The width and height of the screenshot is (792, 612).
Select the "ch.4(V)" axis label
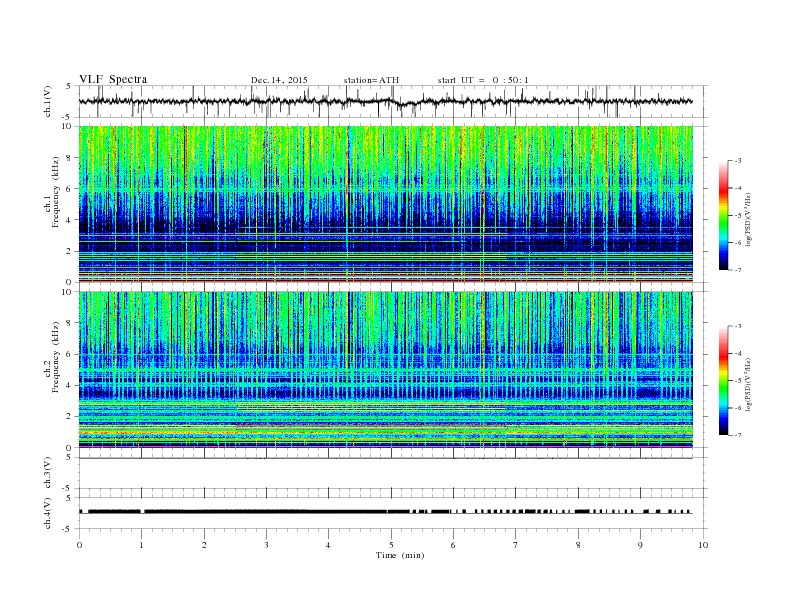(48, 513)
